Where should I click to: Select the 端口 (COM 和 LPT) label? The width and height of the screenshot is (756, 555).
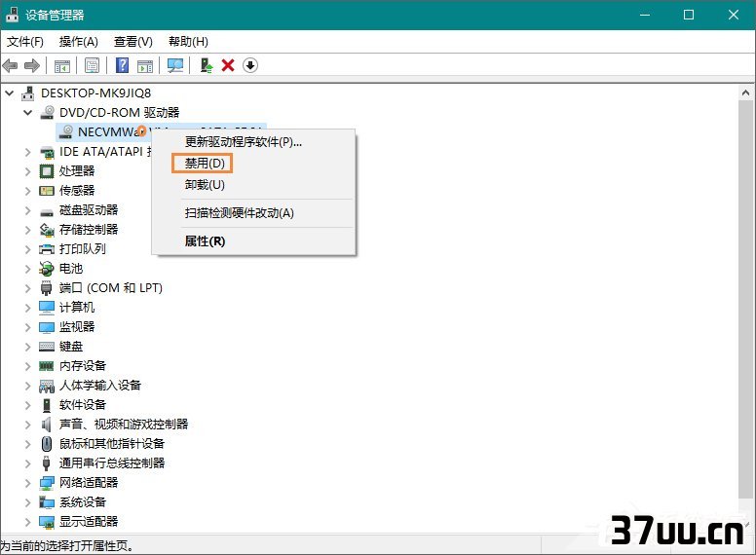click(x=110, y=287)
